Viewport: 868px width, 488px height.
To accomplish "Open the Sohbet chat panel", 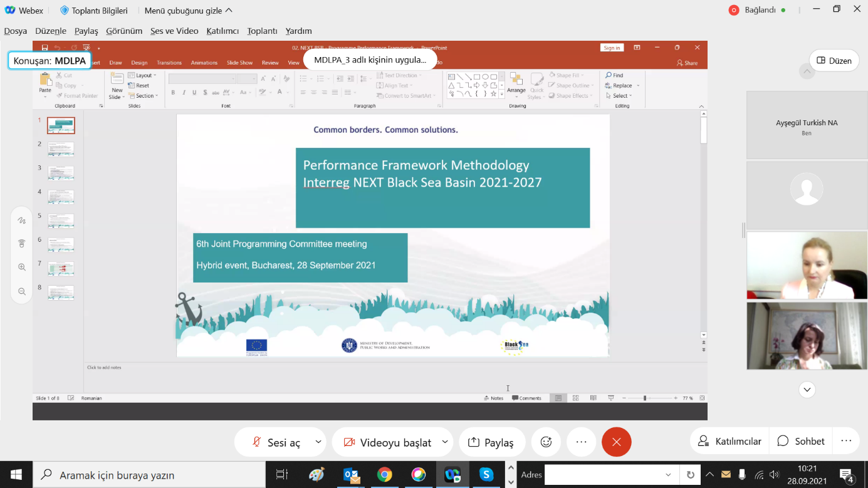I will pos(801,442).
